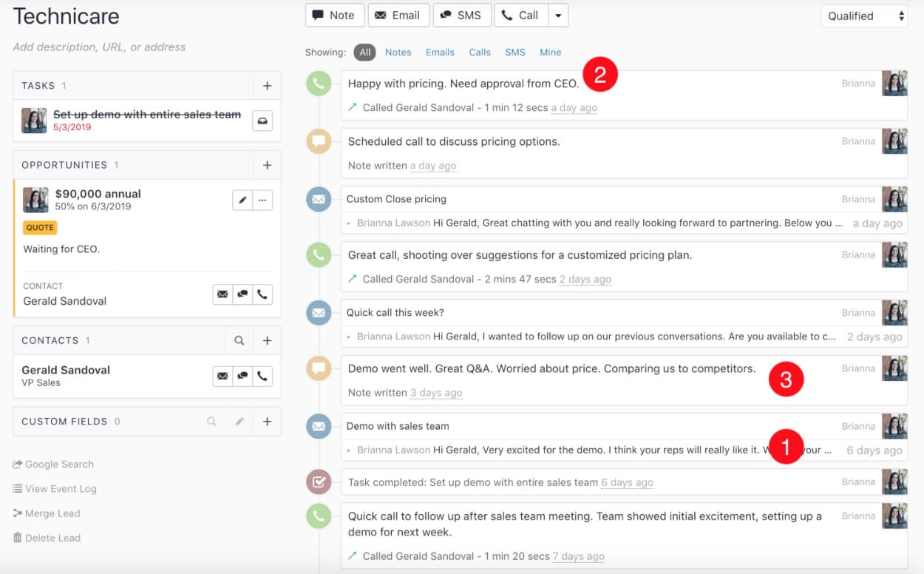
Task: Switch to the Emails filter tab
Action: 440,52
